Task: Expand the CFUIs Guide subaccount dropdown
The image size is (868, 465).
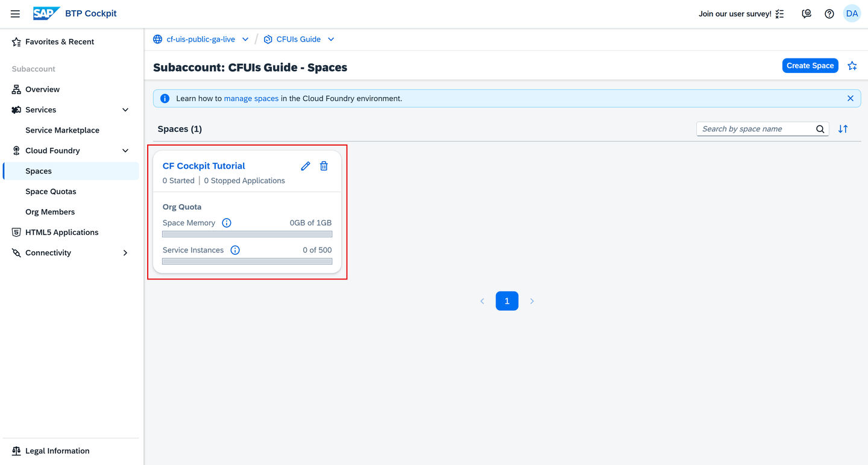Action: pyautogui.click(x=331, y=39)
